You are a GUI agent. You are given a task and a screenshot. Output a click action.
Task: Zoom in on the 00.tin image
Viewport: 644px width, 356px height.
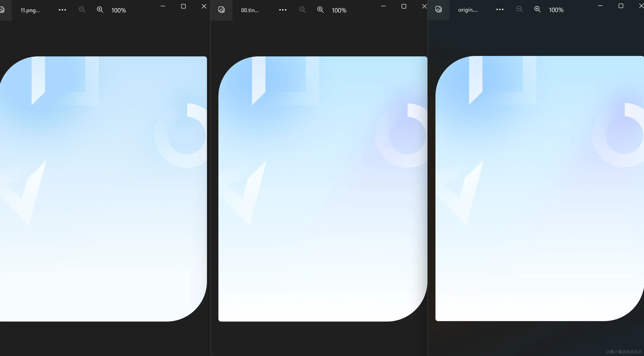coord(320,10)
